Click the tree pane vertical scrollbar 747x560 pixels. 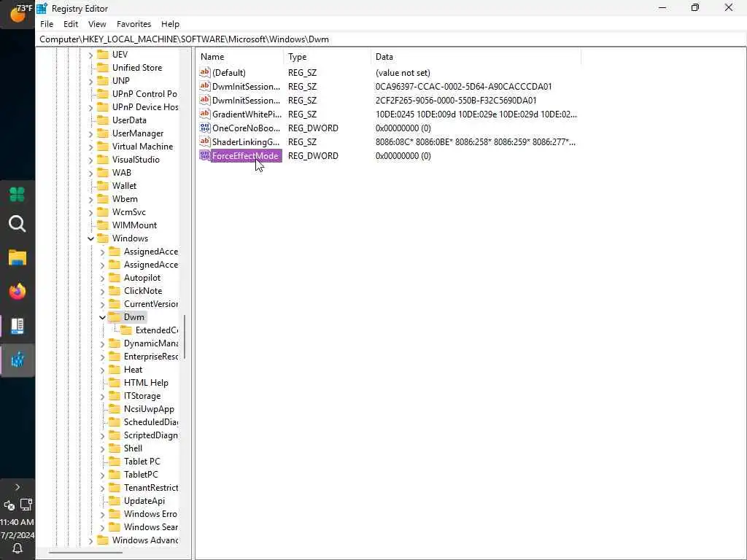pos(184,337)
